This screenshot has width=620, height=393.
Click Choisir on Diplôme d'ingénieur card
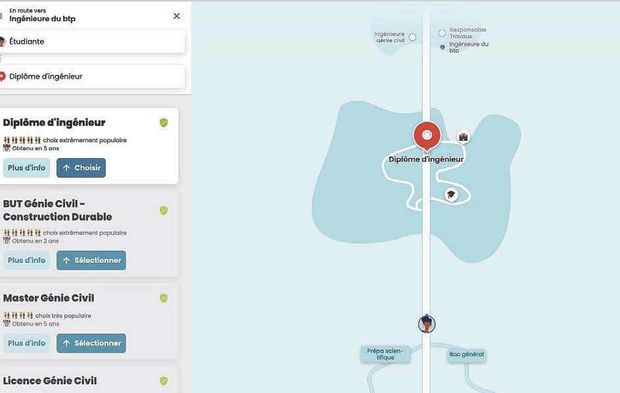(x=81, y=168)
